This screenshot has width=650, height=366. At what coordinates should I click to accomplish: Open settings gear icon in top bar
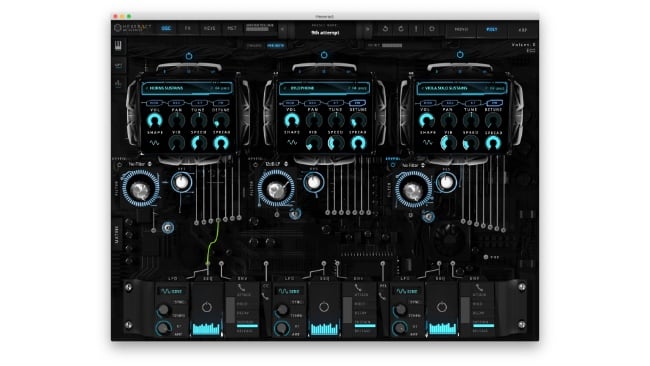432,29
